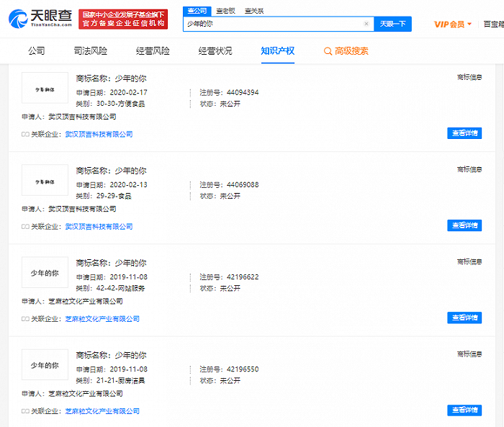Select the 查老板 search tab
This screenshot has height=427, width=504.
[225, 11]
